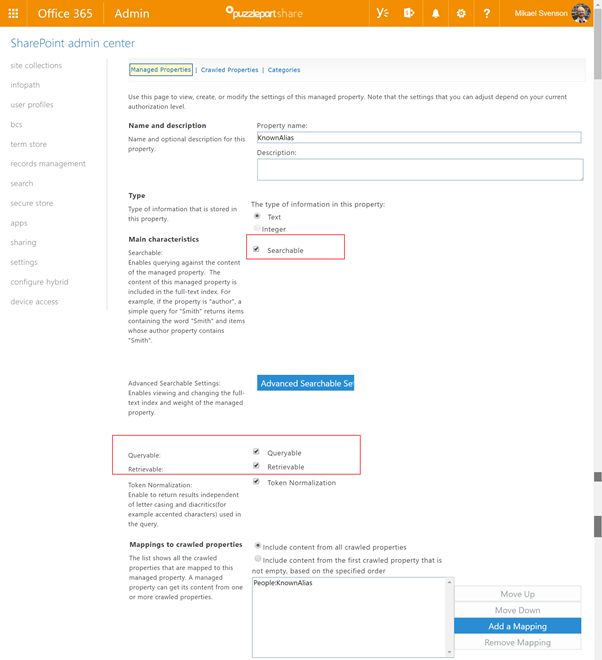This screenshot has width=602, height=660.
Task: Click mapping list scroll down arrow
Action: (450, 652)
